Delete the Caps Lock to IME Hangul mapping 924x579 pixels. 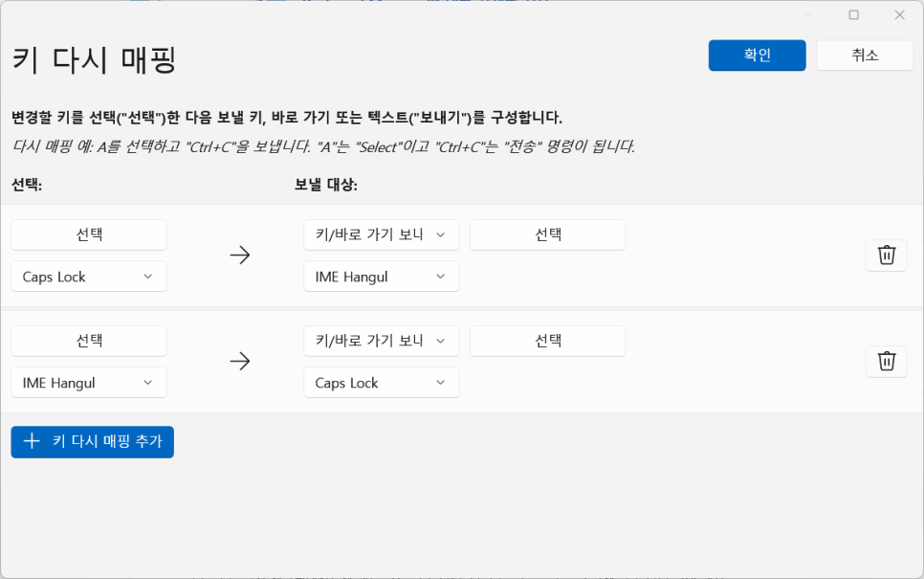887,256
